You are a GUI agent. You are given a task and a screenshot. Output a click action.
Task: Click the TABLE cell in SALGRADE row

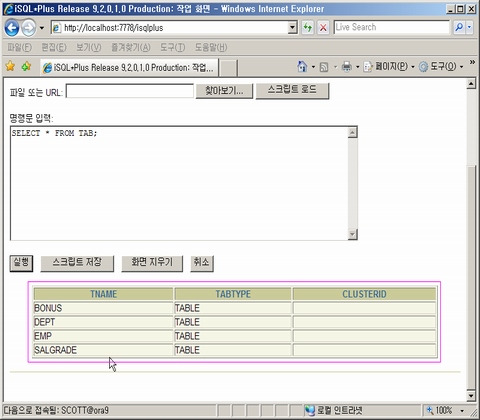[x=233, y=350]
